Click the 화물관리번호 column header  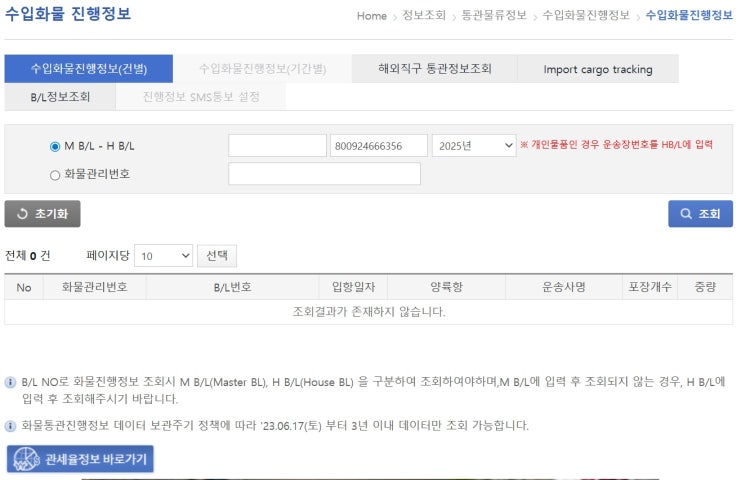(95, 287)
